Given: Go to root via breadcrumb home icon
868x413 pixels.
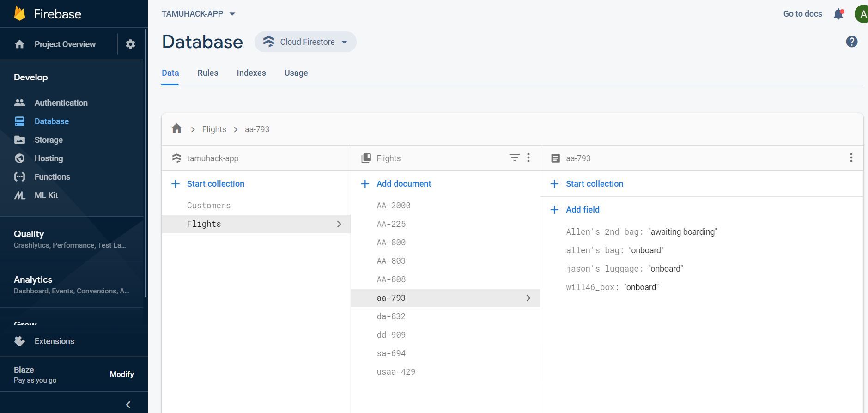Looking at the screenshot, I should [x=176, y=128].
